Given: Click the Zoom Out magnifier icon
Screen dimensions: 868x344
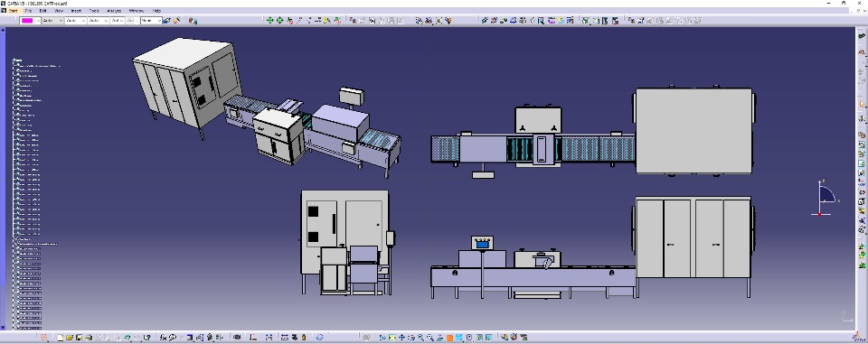Looking at the screenshot, I should (430, 338).
